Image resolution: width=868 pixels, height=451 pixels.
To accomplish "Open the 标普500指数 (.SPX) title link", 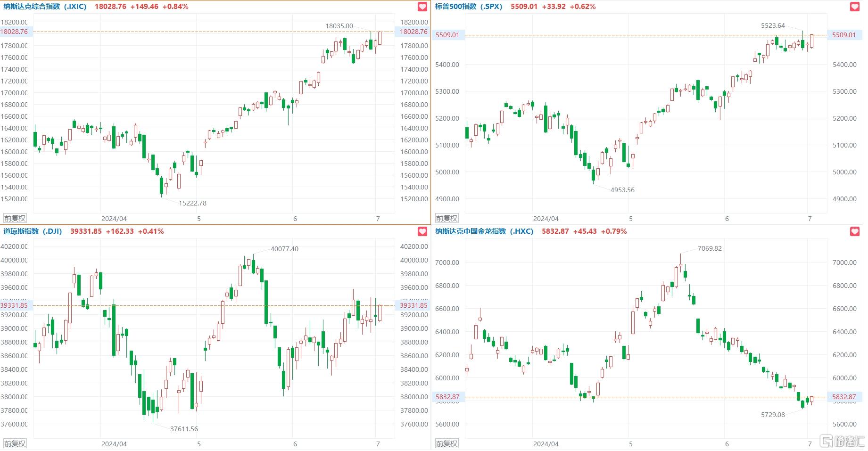I will (469, 7).
